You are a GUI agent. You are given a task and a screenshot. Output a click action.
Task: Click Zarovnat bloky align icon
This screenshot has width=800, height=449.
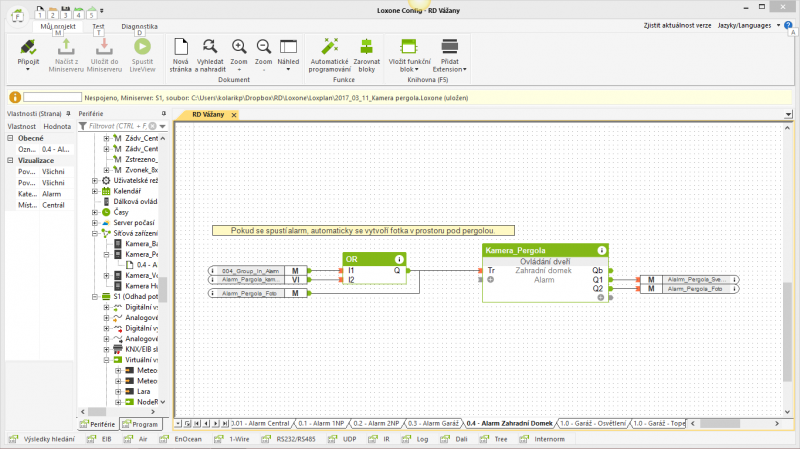pos(365,47)
